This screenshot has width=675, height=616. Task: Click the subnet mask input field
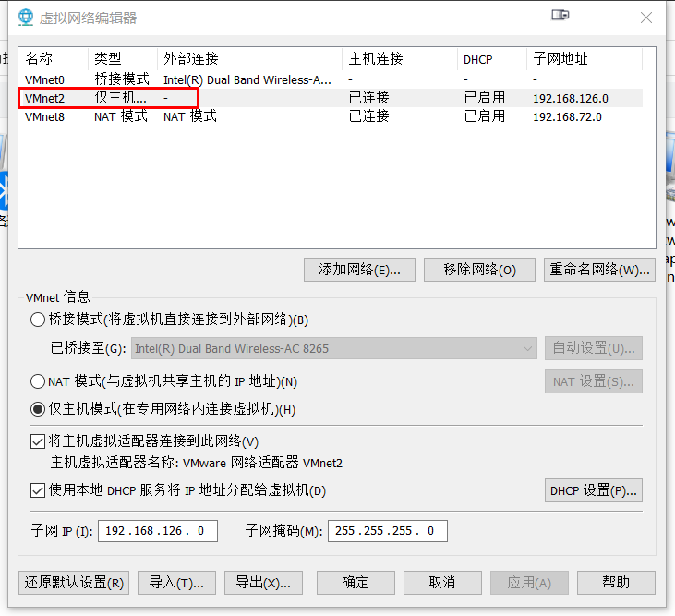point(388,531)
